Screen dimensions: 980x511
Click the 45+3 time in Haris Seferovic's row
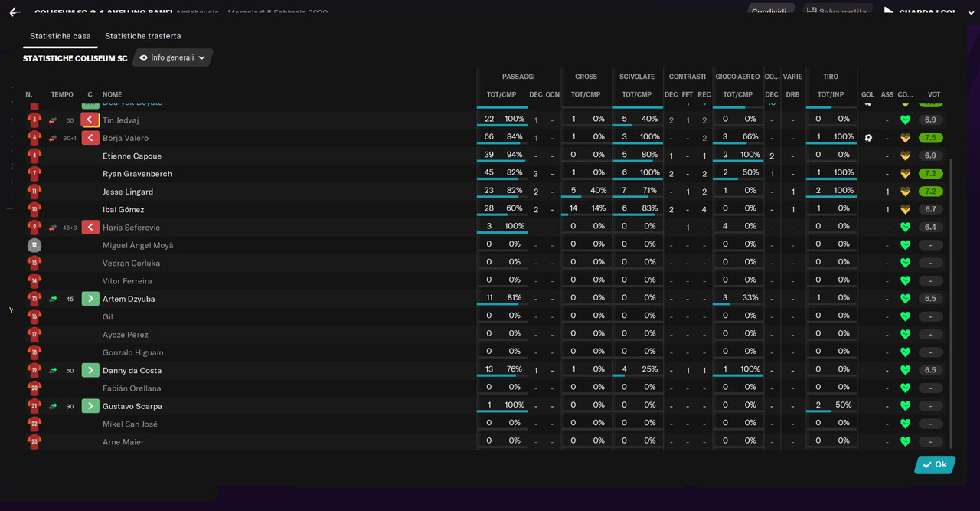70,228
